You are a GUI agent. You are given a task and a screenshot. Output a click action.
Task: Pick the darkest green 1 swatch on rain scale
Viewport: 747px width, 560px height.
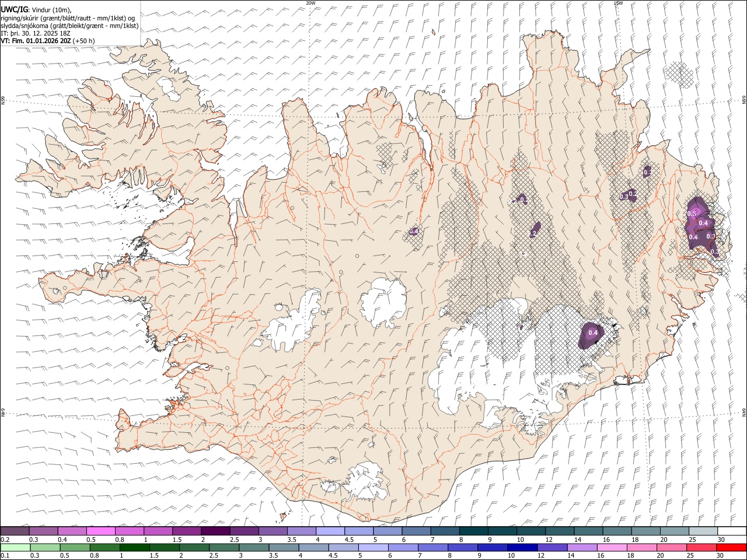[x=134, y=548]
